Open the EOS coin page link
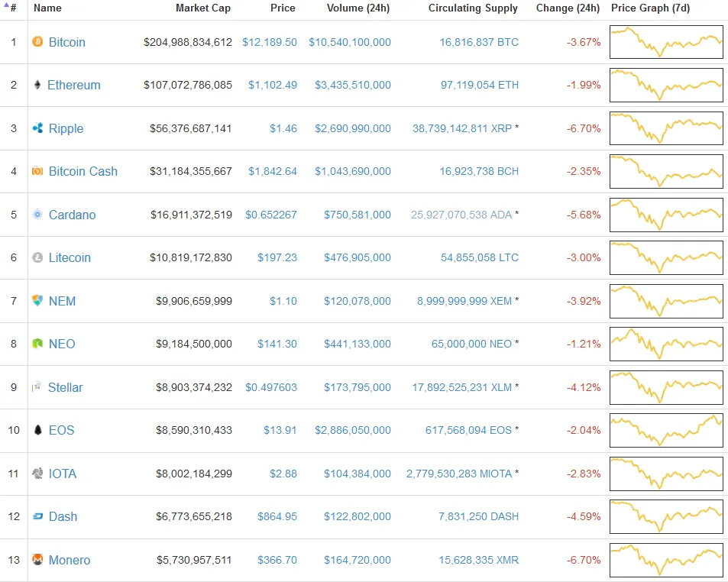The width and height of the screenshot is (728, 582). click(61, 430)
